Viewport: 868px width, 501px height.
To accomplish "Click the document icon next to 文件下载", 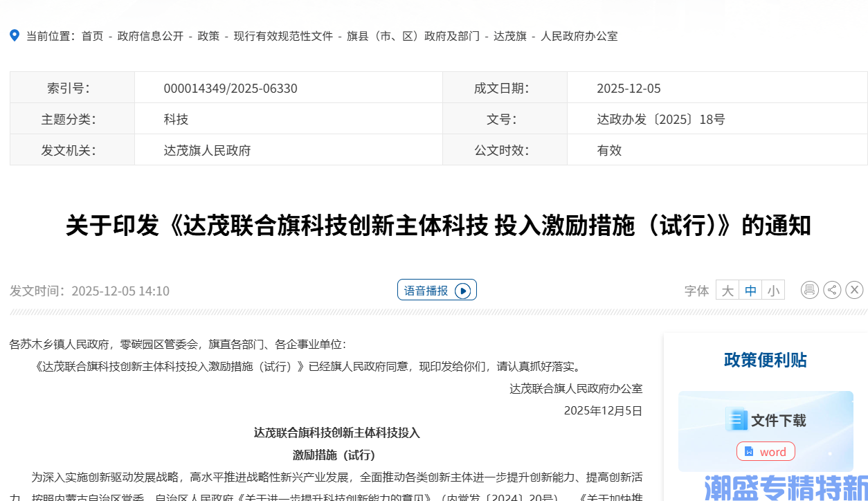I will point(735,419).
